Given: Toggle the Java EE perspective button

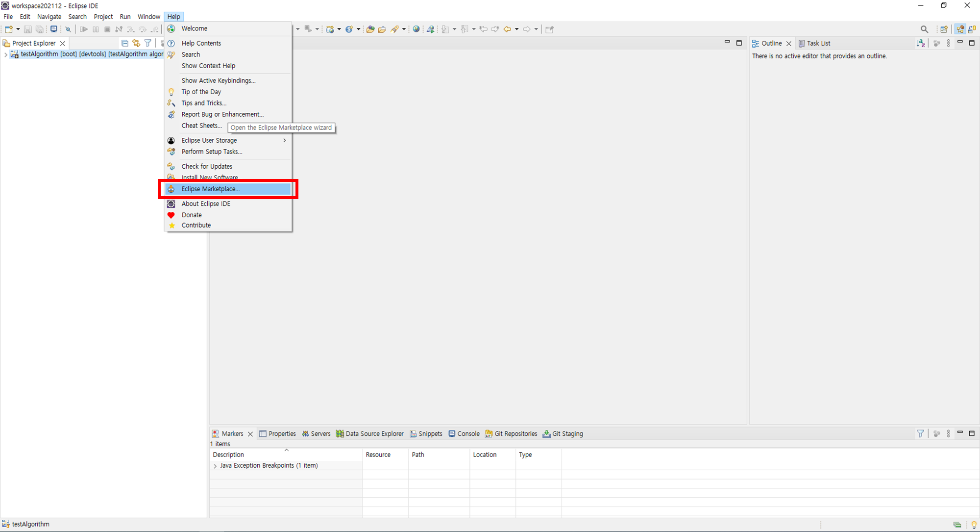Looking at the screenshot, I should point(960,29).
